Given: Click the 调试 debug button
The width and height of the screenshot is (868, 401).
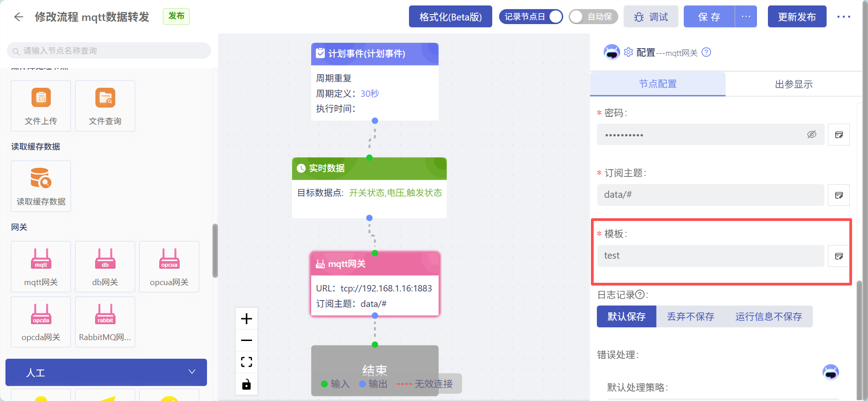Looking at the screenshot, I should click(x=651, y=17).
